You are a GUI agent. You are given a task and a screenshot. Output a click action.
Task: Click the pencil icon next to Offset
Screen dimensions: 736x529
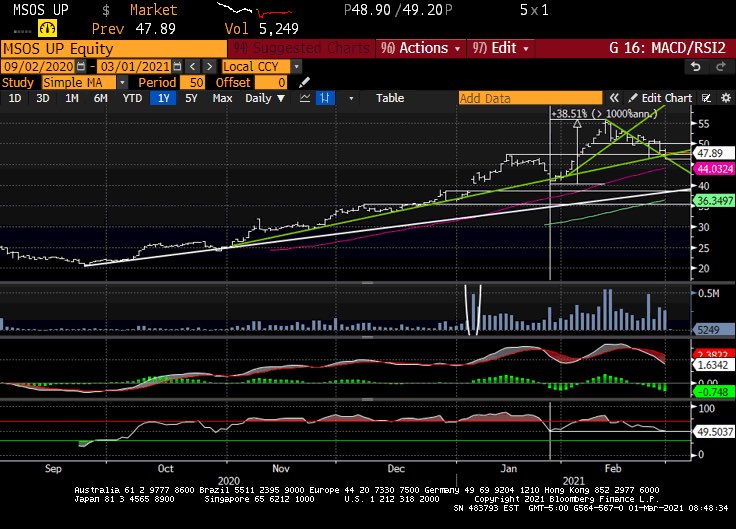[304, 83]
